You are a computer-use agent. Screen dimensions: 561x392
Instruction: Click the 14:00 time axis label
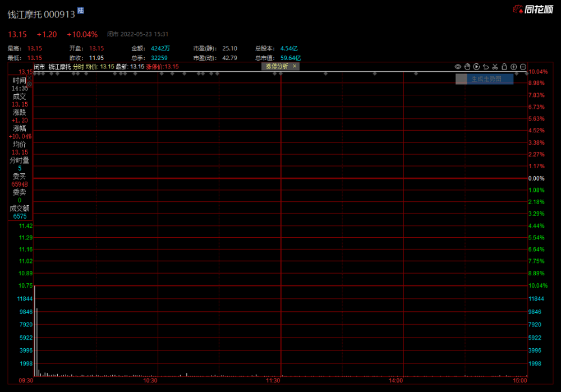pos(396,381)
